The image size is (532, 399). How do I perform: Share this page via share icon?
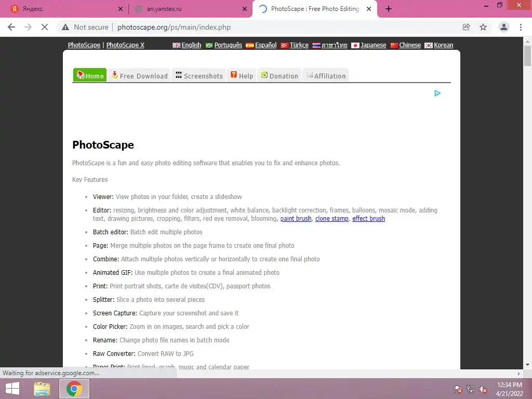pos(467,27)
